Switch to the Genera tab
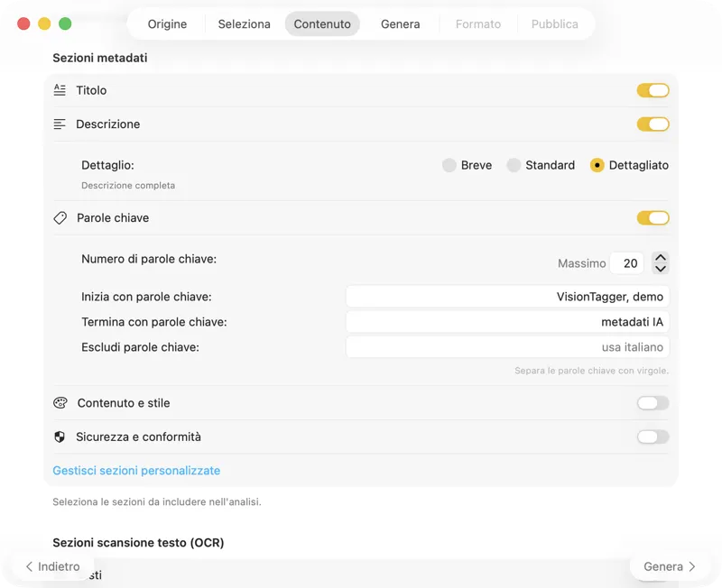The height and width of the screenshot is (588, 722). tap(400, 24)
